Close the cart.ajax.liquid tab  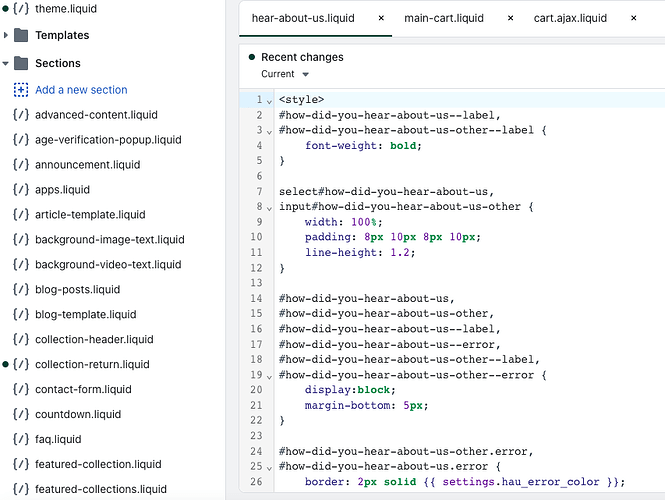633,18
